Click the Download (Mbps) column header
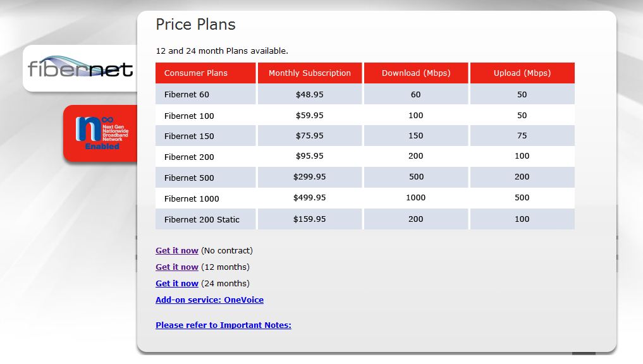The image size is (643, 364). pos(416,73)
